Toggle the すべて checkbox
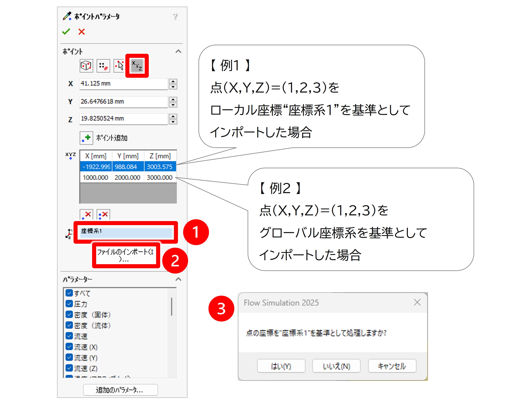This screenshot has width=532, height=399. 69,293
